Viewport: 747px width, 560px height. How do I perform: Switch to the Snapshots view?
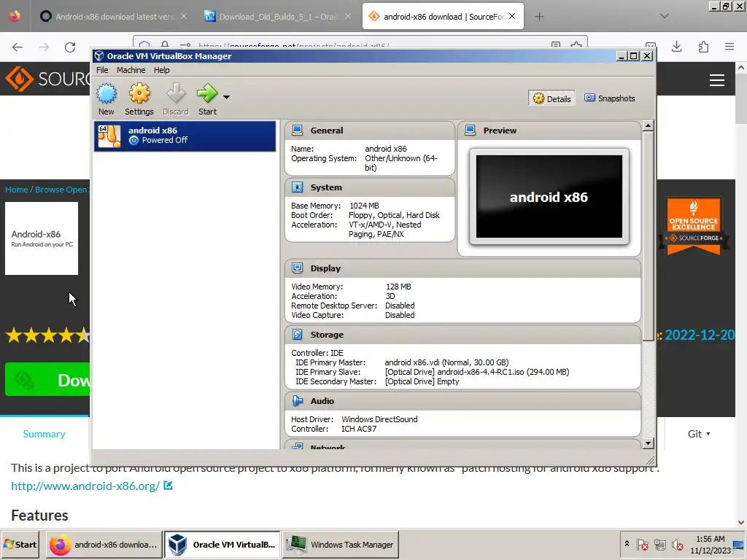610,98
